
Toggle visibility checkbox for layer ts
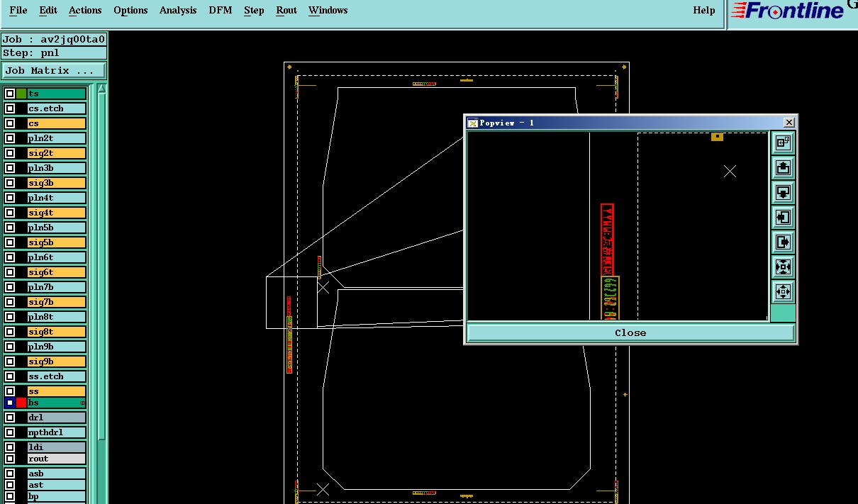coord(10,94)
